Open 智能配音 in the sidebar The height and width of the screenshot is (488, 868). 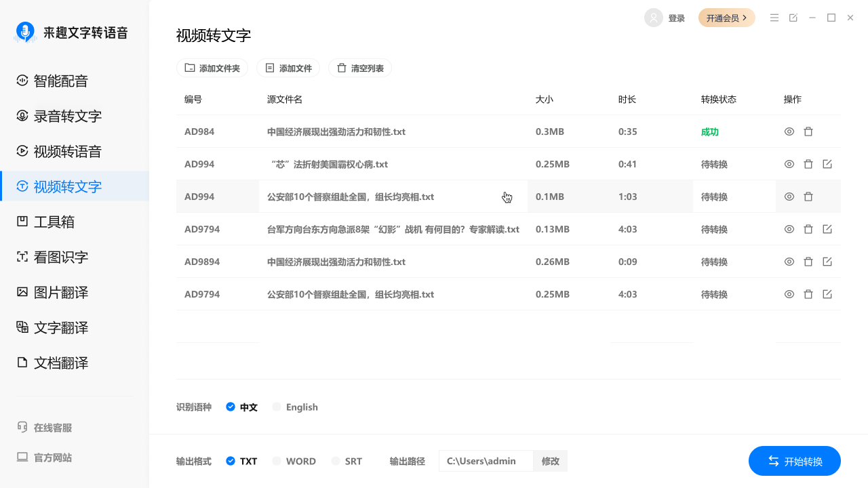(75, 81)
